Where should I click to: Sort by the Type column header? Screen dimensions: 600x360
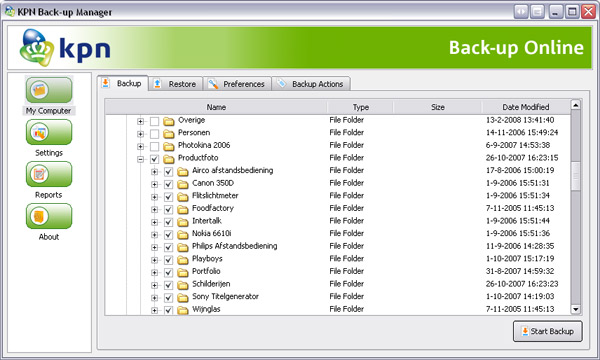[360, 107]
